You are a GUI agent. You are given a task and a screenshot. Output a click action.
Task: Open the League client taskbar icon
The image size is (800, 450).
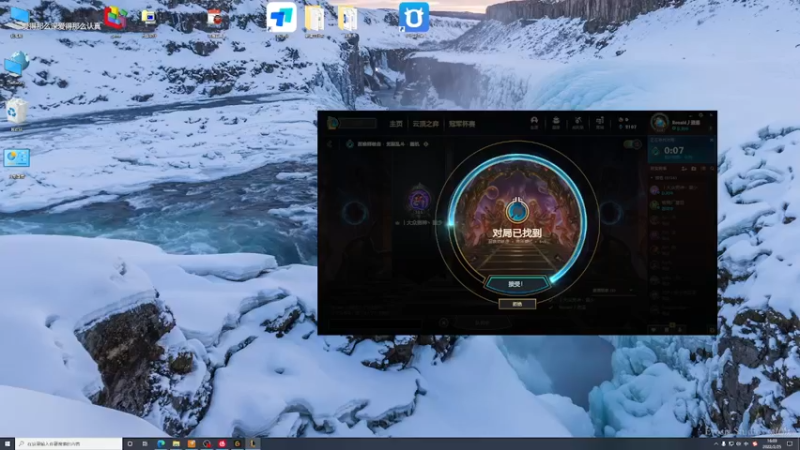253,444
